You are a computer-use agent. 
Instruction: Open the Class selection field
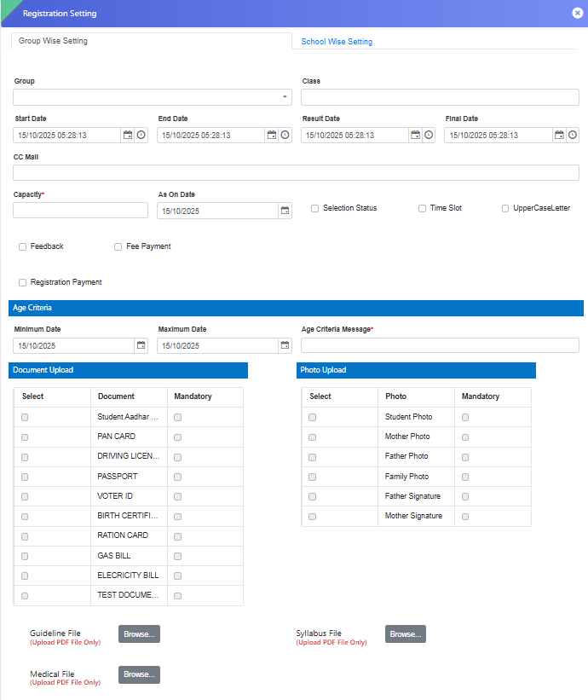point(440,97)
